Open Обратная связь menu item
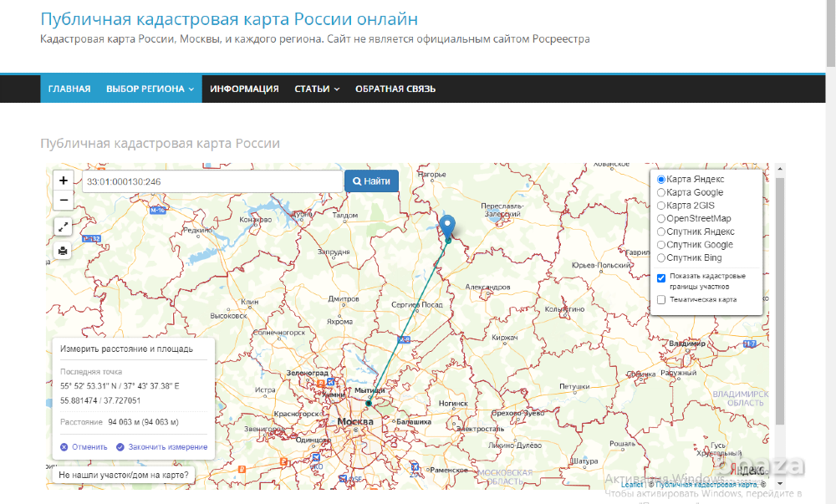The image size is (836, 504). click(x=395, y=89)
